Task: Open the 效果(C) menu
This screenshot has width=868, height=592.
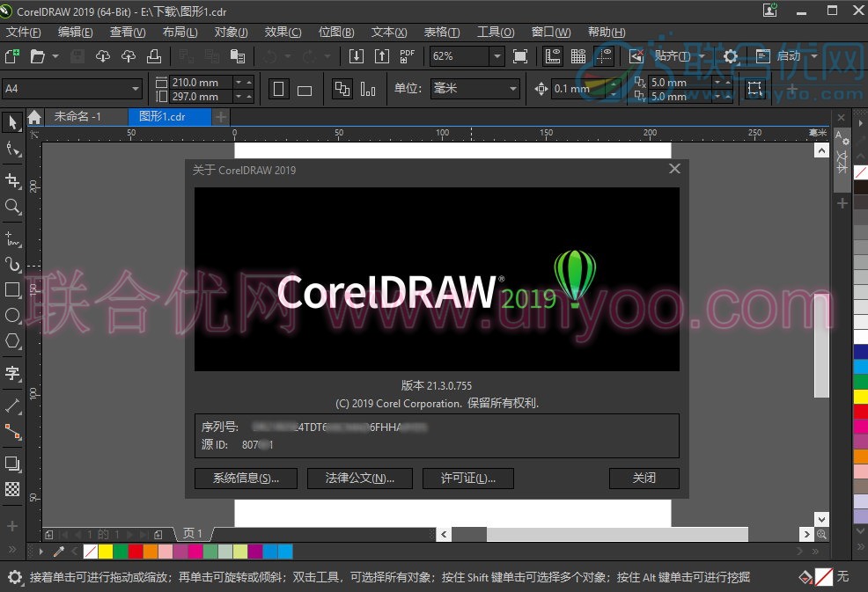Action: 283,32
